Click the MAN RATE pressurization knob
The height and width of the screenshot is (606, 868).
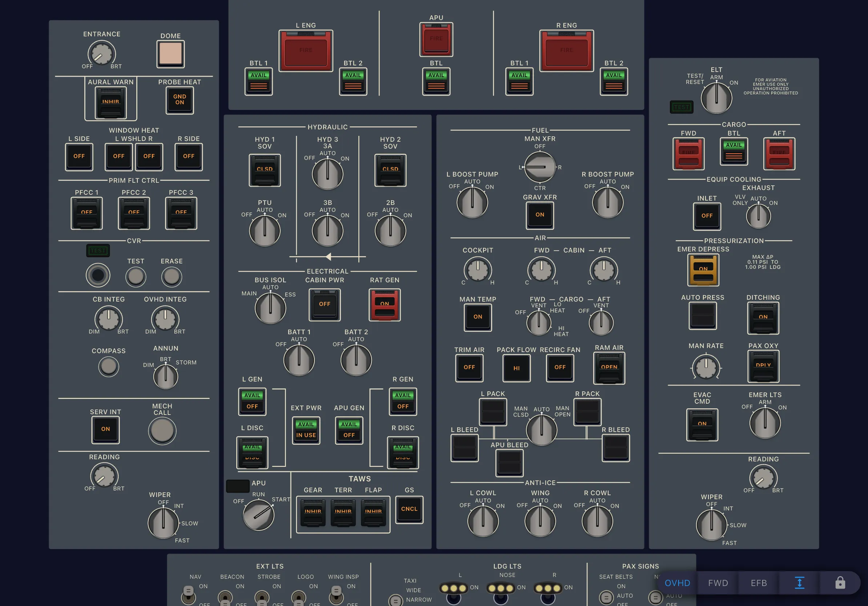click(x=706, y=367)
